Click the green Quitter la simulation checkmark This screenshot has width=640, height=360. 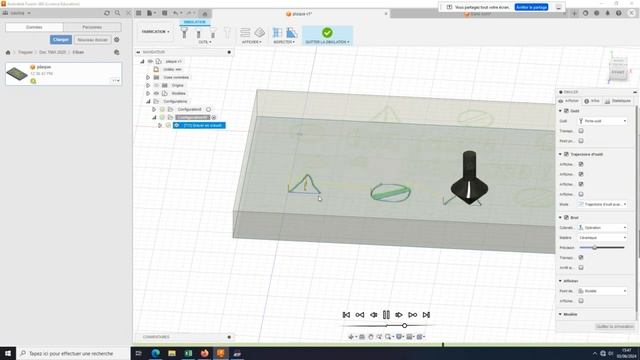pyautogui.click(x=327, y=33)
